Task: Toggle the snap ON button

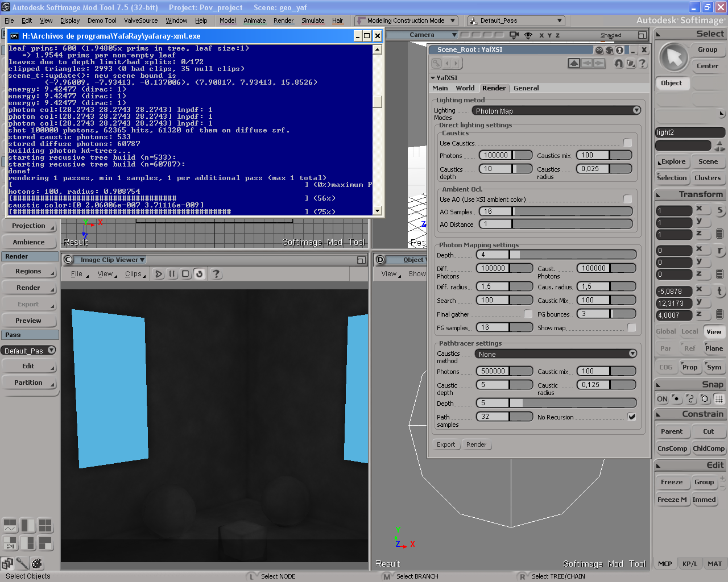Action: pyautogui.click(x=663, y=399)
